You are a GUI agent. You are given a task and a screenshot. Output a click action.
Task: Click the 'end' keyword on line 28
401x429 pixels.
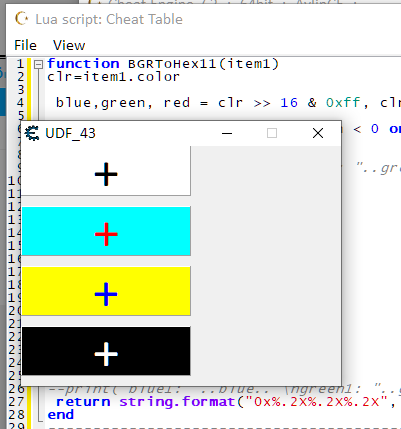click(x=61, y=415)
